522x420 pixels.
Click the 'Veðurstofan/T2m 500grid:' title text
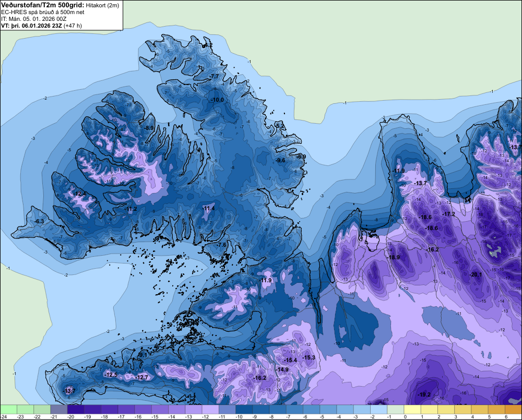pyautogui.click(x=43, y=5)
